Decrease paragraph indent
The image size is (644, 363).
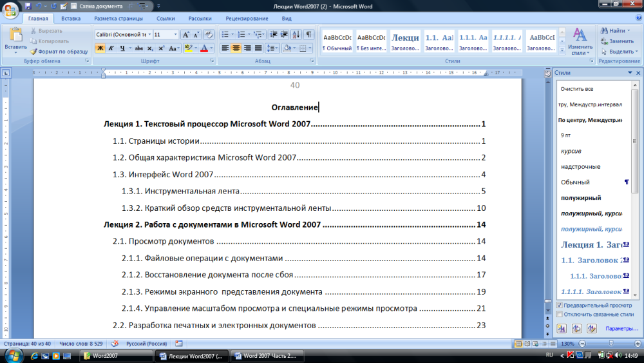(x=273, y=35)
